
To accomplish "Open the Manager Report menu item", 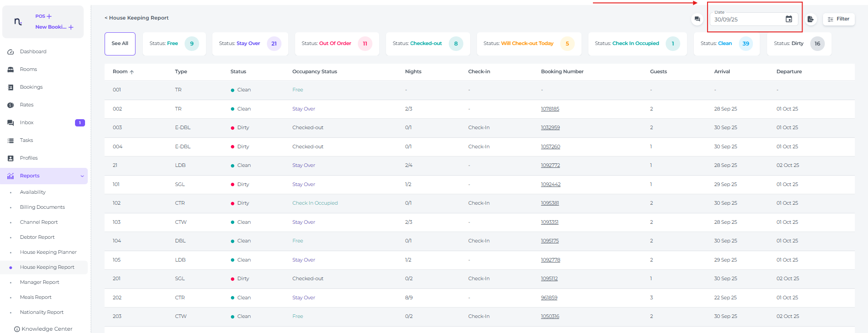I will click(40, 282).
